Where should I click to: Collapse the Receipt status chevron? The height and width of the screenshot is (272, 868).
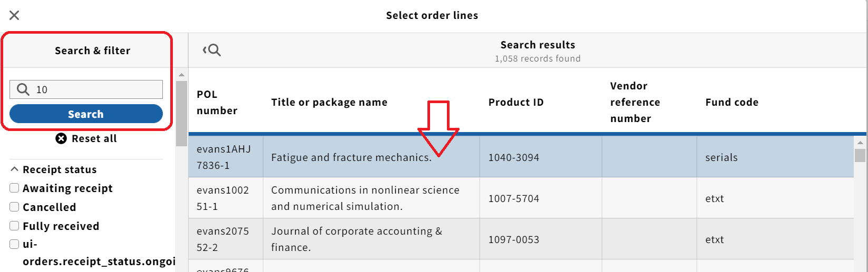click(x=15, y=169)
